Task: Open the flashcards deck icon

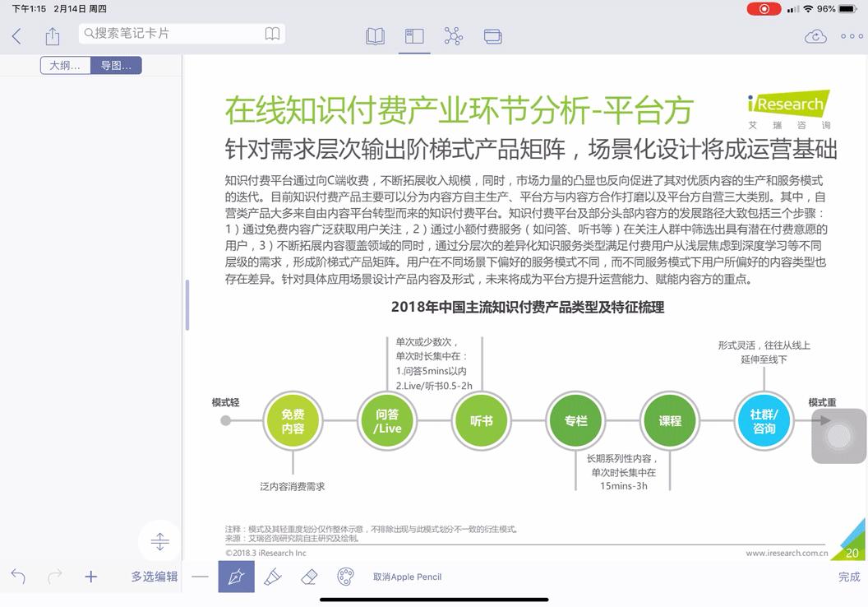Action: point(492,36)
